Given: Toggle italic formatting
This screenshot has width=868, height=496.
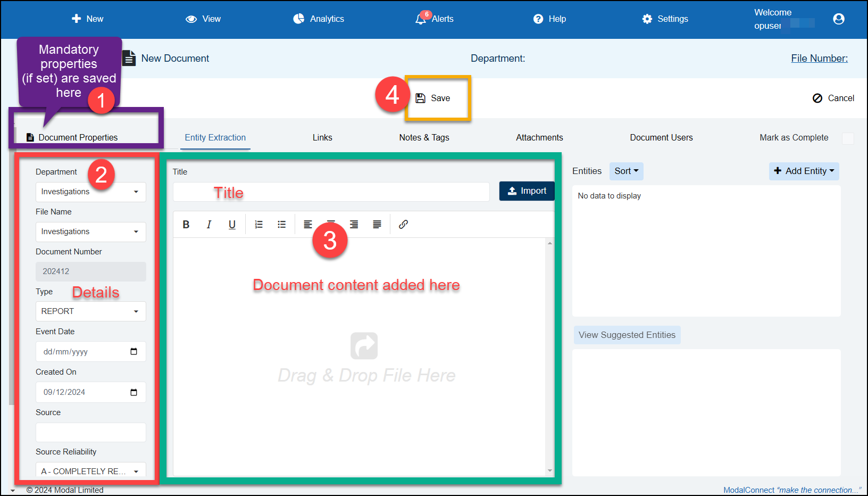Looking at the screenshot, I should click(x=209, y=225).
